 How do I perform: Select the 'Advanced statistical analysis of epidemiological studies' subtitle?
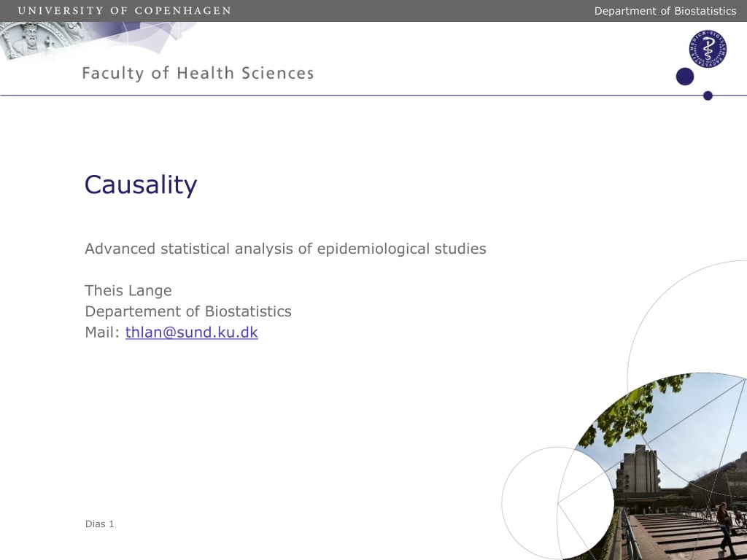tap(285, 249)
